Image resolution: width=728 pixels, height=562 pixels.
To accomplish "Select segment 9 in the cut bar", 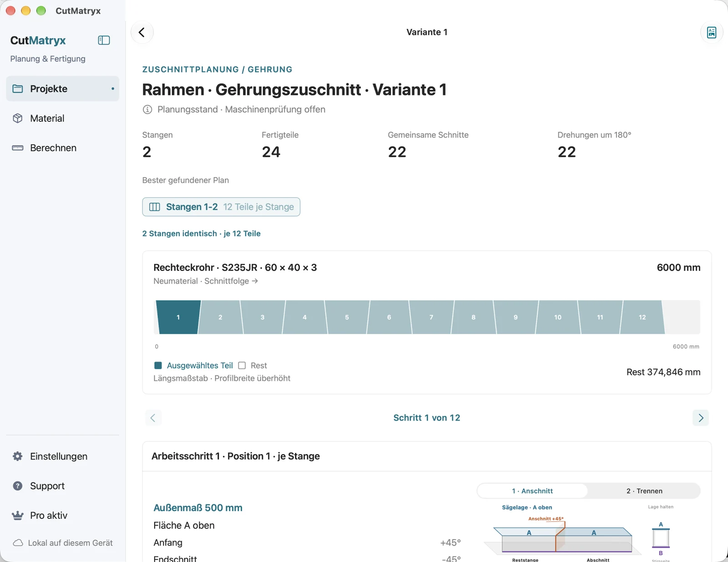I will [516, 317].
